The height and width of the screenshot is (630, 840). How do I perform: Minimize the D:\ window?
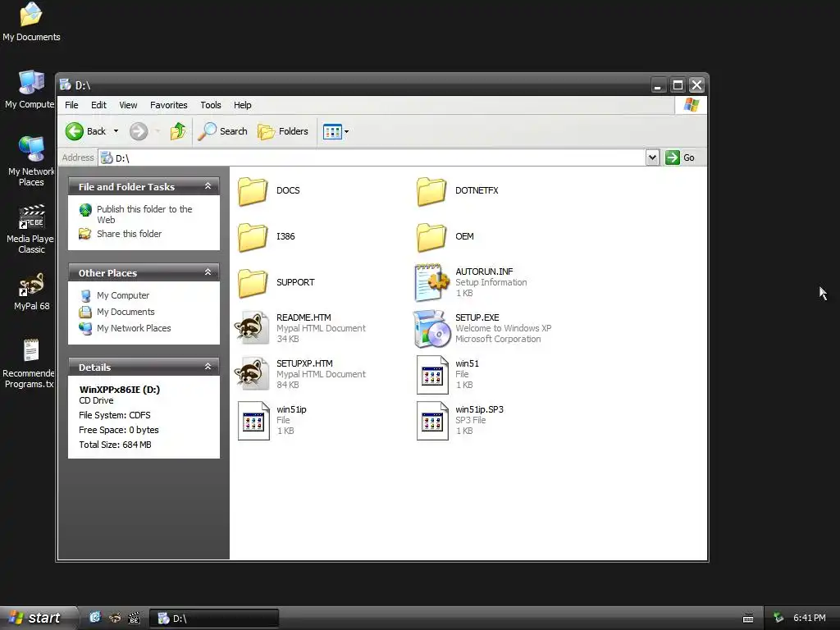point(659,85)
